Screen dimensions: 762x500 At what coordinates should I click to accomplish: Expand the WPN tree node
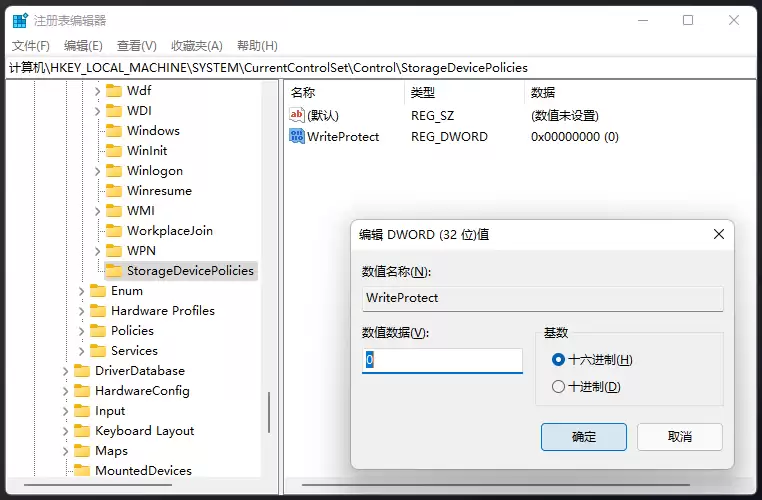pyautogui.click(x=97, y=251)
